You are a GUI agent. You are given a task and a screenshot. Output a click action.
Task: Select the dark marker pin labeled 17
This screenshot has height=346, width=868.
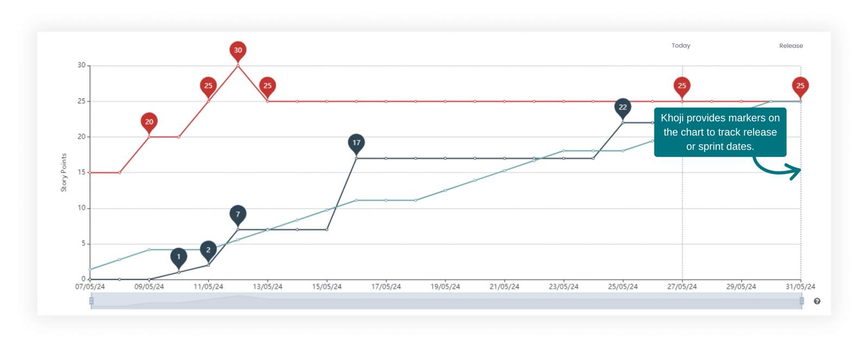[x=356, y=143]
